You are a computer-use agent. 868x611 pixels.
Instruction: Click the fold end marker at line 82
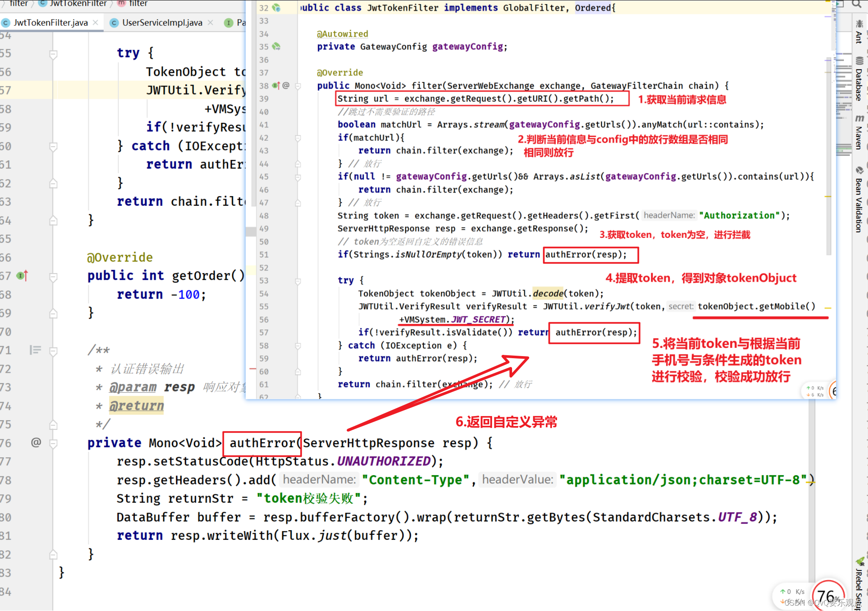(x=53, y=554)
